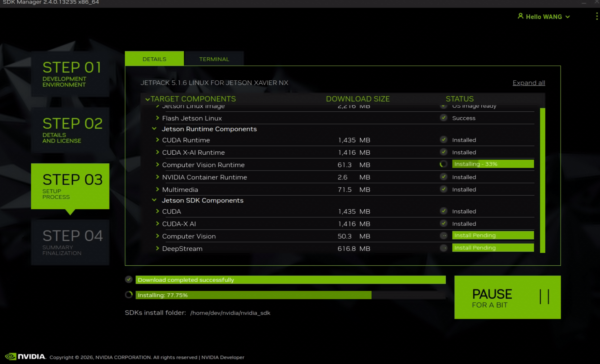Click the pause bars icon
Screen dimensions: 600x364
544,297
